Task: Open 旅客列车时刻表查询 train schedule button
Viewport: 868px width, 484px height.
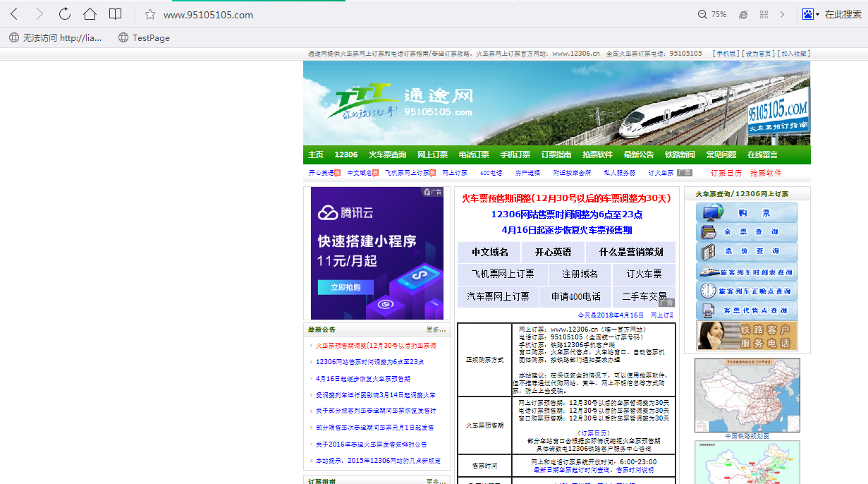Action: tap(747, 272)
